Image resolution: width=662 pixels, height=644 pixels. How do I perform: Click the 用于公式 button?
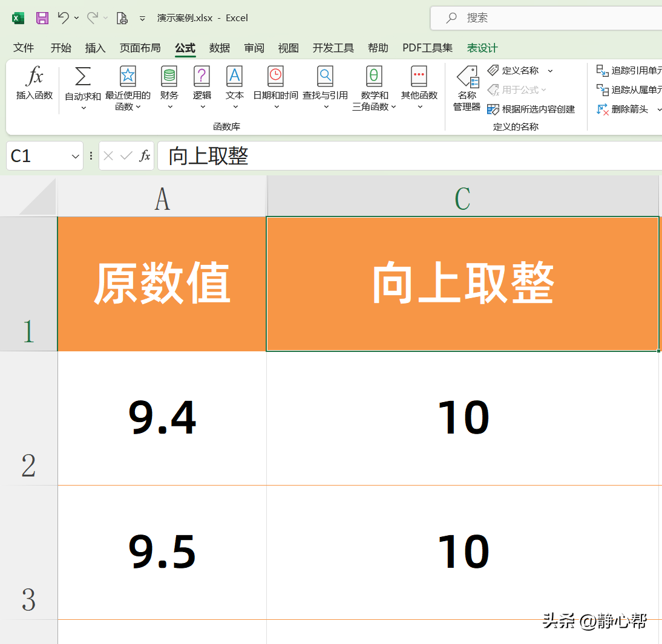point(517,90)
